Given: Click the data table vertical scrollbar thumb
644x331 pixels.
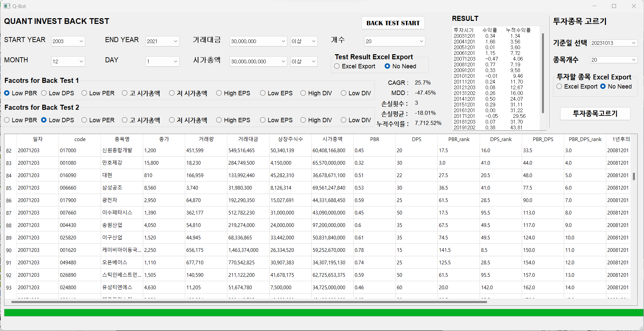Looking at the screenshot, I should tap(634, 176).
